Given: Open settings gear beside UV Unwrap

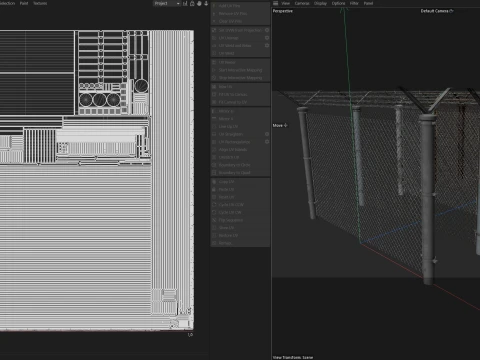Looking at the screenshot, I should click(267, 38).
